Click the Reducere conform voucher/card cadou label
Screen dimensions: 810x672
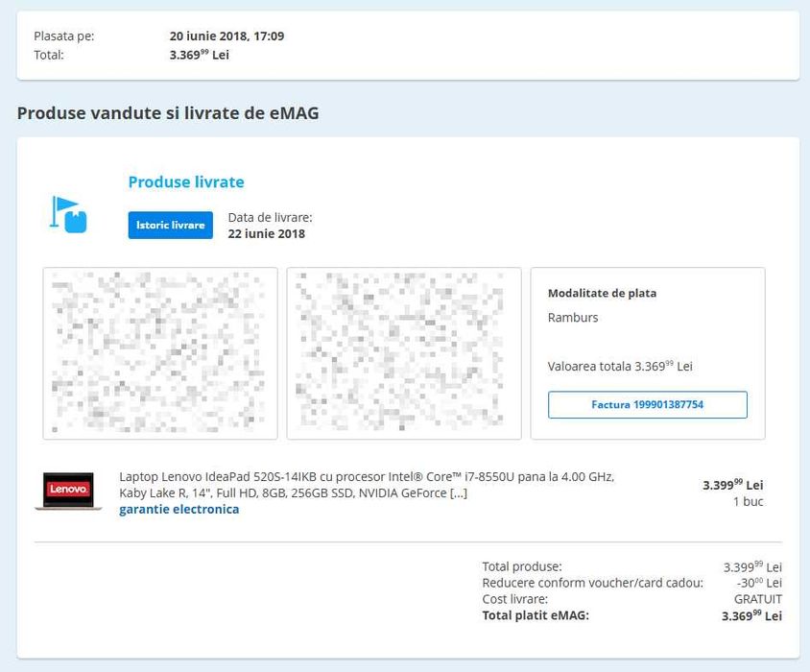[592, 583]
